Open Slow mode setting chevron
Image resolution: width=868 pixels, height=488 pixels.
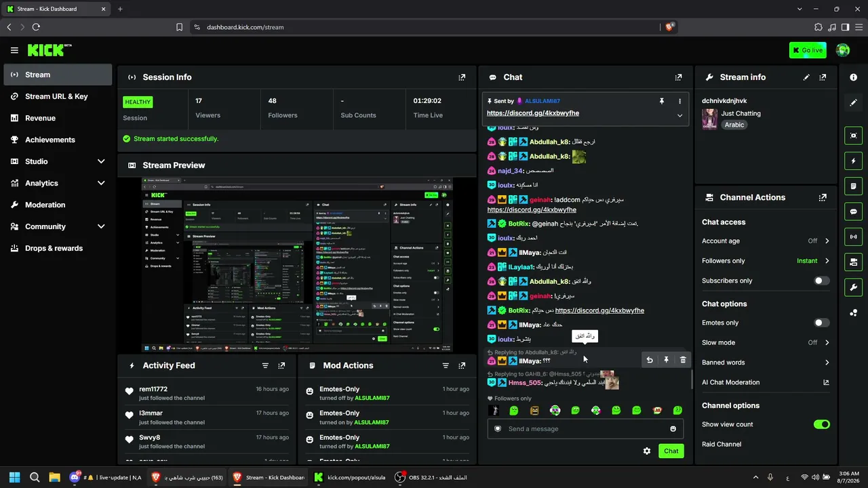(x=827, y=343)
